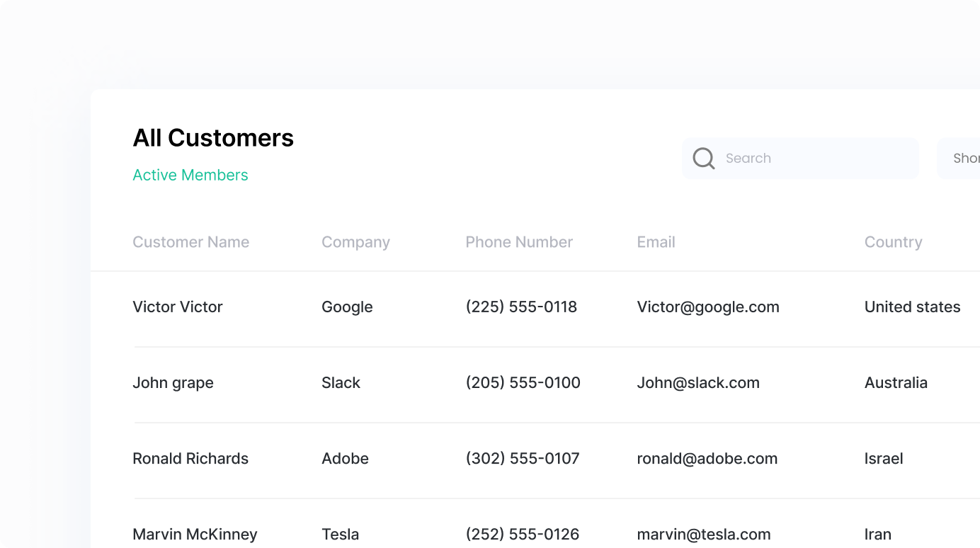Screen dimensions: 980x548
Task: Click the Tesla company cell
Action: point(340,534)
